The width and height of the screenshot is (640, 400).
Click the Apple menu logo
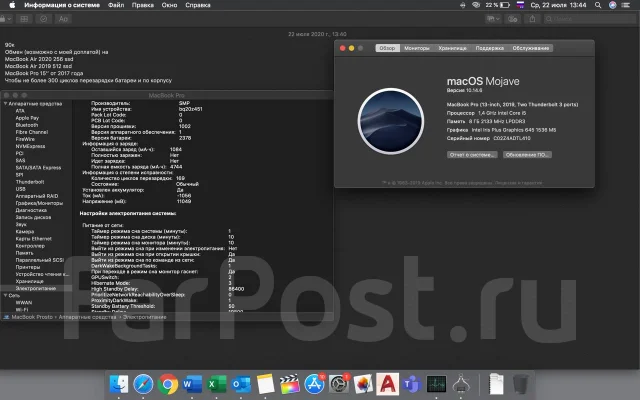[12, 5]
